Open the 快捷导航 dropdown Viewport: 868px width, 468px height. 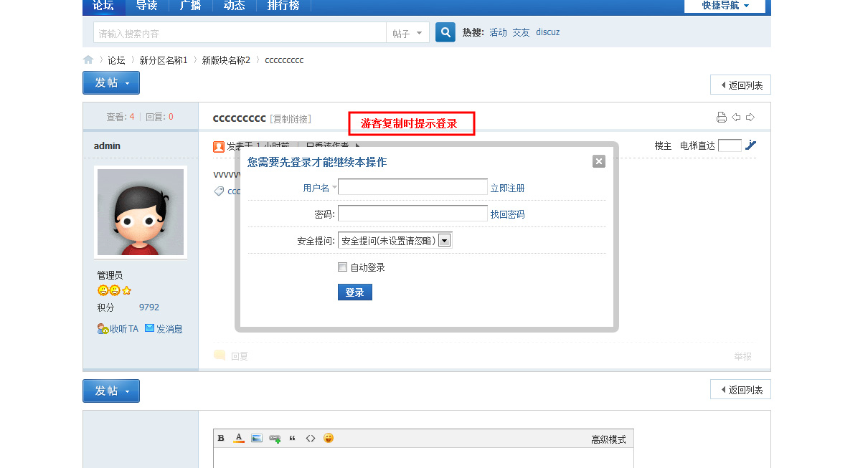tap(725, 6)
